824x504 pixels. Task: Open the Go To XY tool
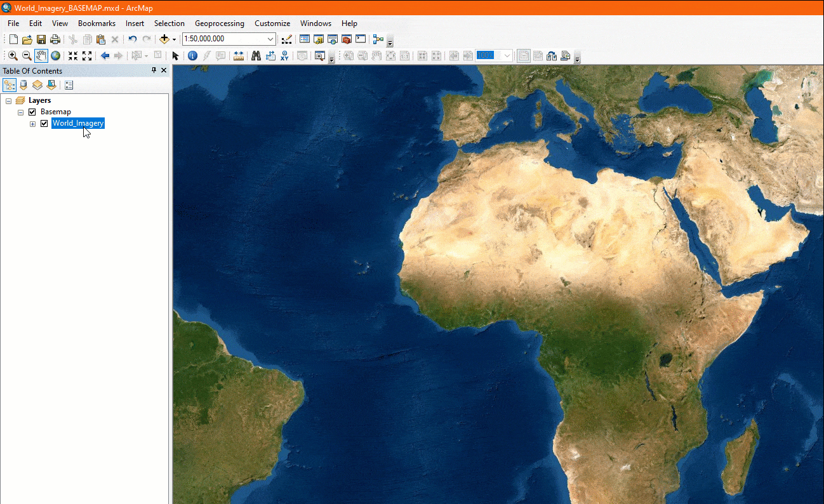pos(284,56)
